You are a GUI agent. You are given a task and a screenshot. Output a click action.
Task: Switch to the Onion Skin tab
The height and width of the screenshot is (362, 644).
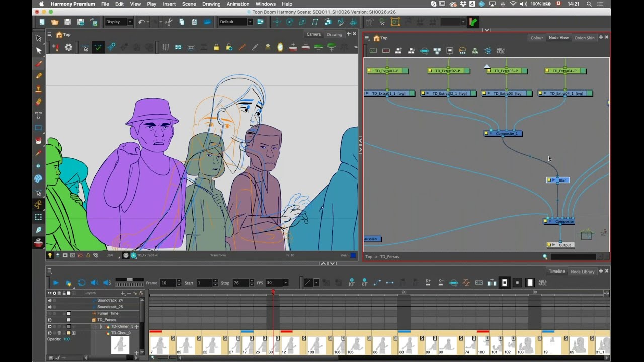coord(584,38)
